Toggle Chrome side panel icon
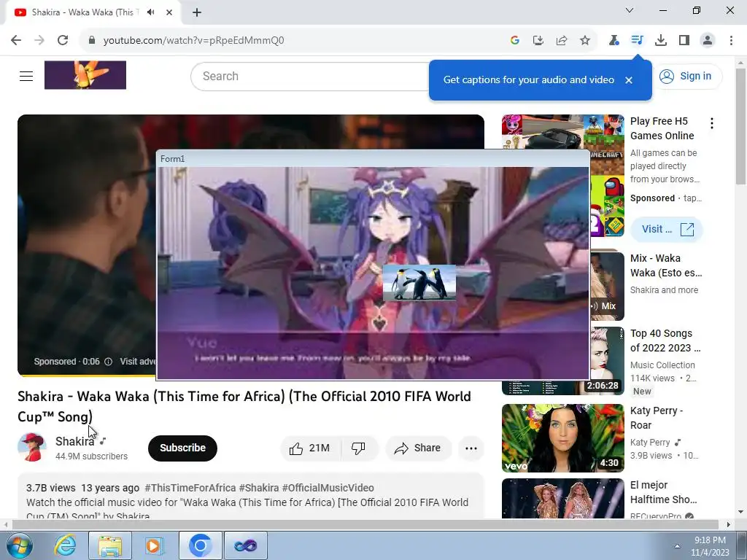Screen dimensions: 747x560 (x=684, y=40)
